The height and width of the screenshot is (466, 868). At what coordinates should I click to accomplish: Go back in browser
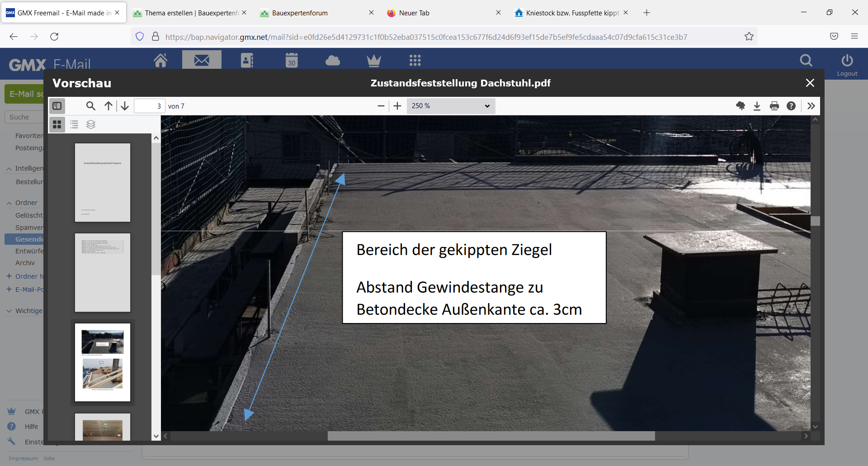click(x=14, y=37)
